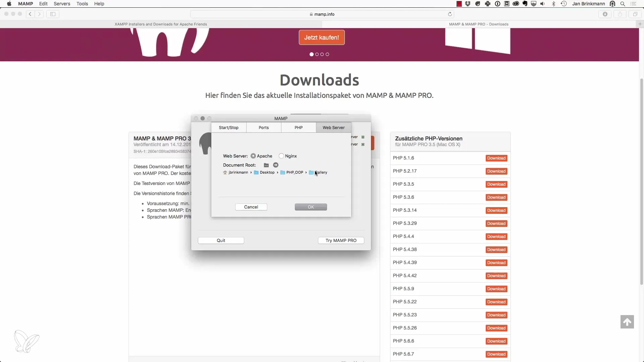The image size is (644, 362).
Task: Switch to the Start/Stop tab
Action: click(229, 128)
